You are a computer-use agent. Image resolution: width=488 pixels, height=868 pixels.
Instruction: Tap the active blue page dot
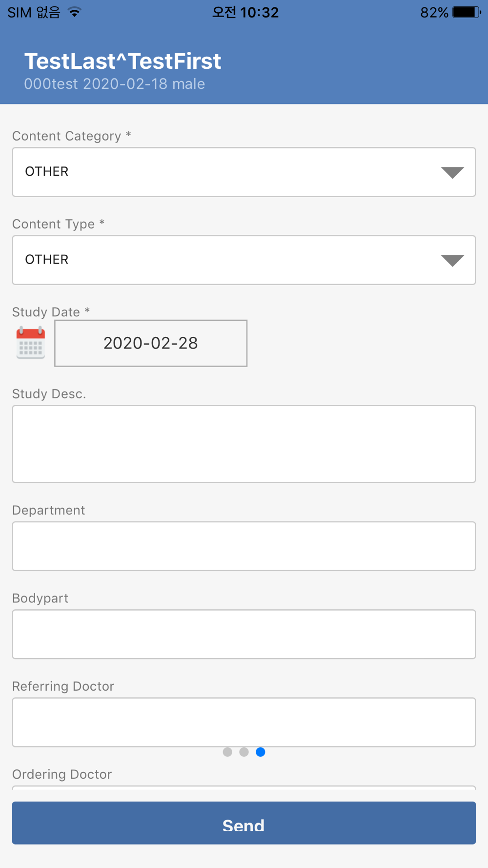261,752
